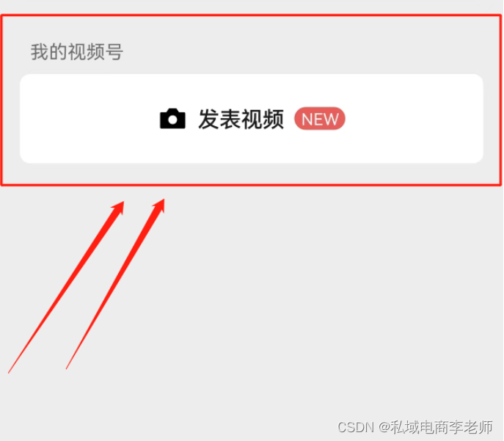Tap the red NEW badge
504x441 pixels.
(320, 119)
